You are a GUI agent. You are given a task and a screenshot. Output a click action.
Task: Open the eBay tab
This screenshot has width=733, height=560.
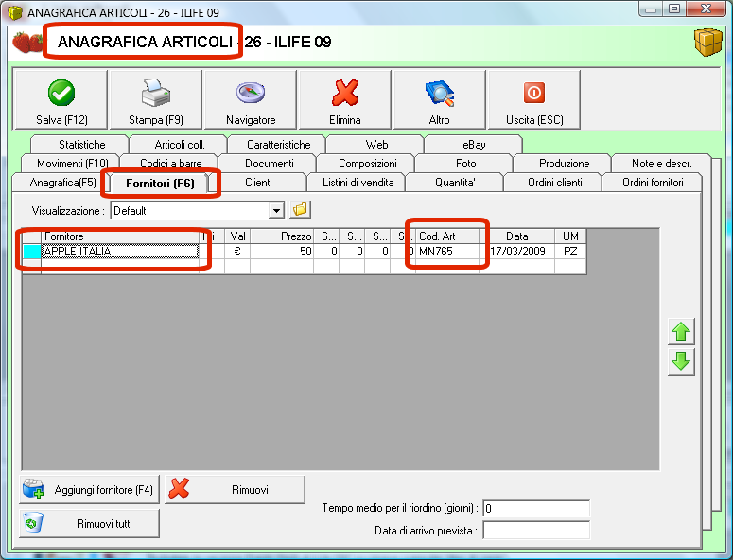coord(474,145)
